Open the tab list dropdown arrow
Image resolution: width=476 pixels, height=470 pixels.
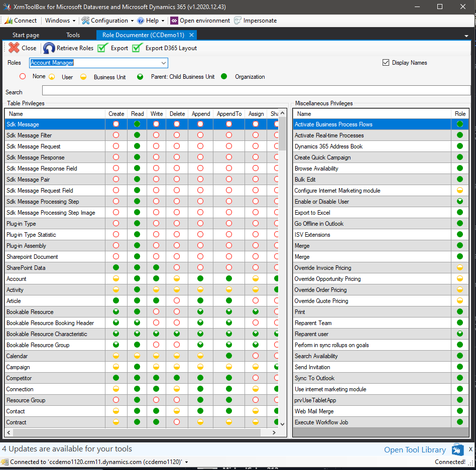[466, 36]
